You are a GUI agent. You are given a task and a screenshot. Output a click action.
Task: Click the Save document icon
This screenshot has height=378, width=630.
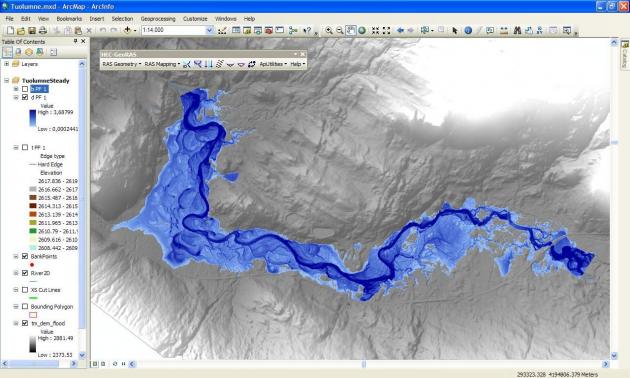[x=32, y=31]
